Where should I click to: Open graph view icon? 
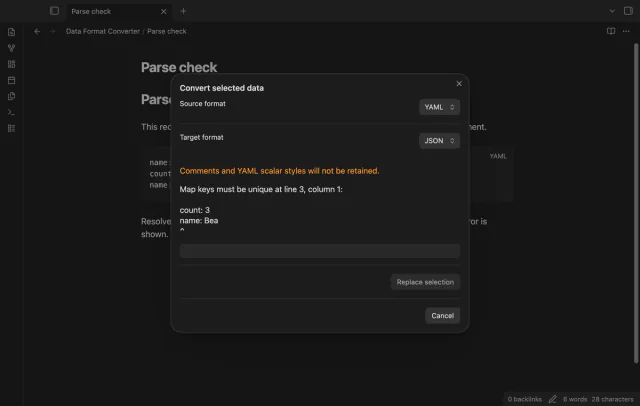coord(11,48)
